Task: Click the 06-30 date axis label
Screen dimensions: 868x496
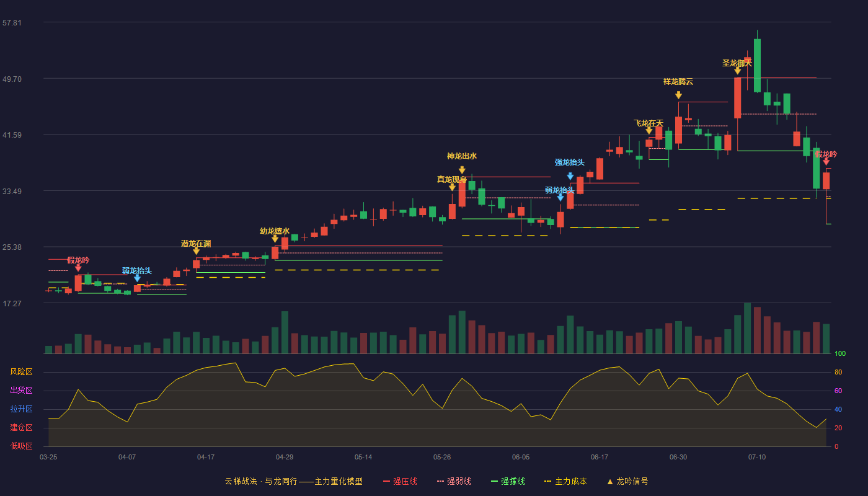Action: 678,457
